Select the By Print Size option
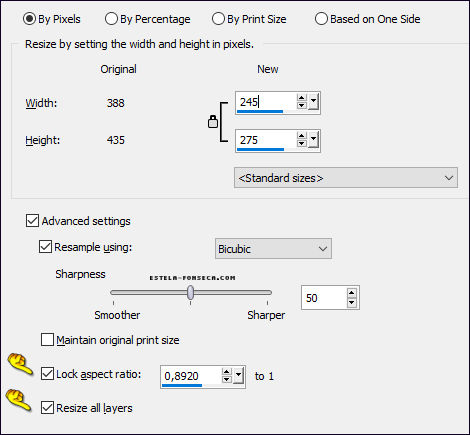Viewport: 470px width, 435px height. 249,19
